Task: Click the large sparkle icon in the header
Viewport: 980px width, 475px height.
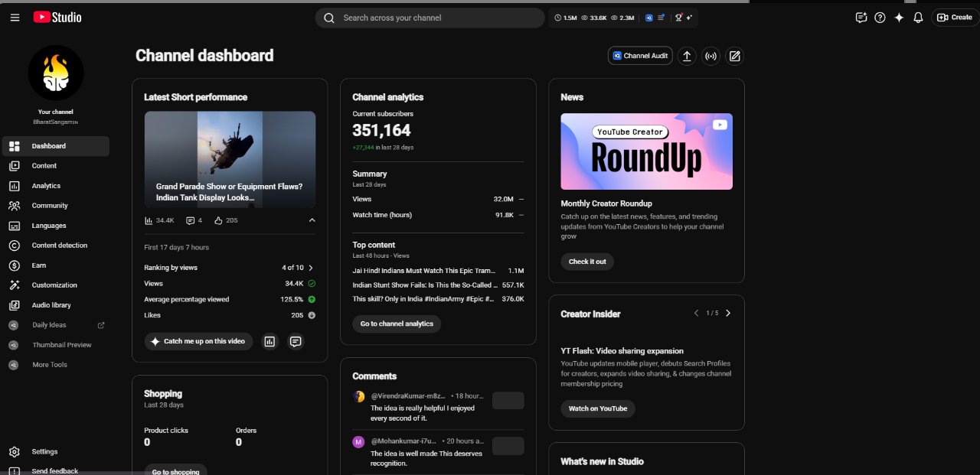Action: pyautogui.click(x=899, y=18)
